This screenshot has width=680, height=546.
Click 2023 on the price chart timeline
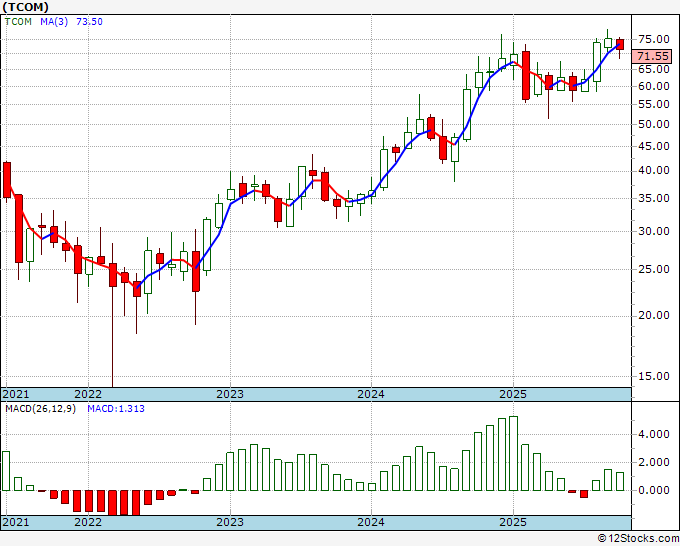tap(230, 394)
